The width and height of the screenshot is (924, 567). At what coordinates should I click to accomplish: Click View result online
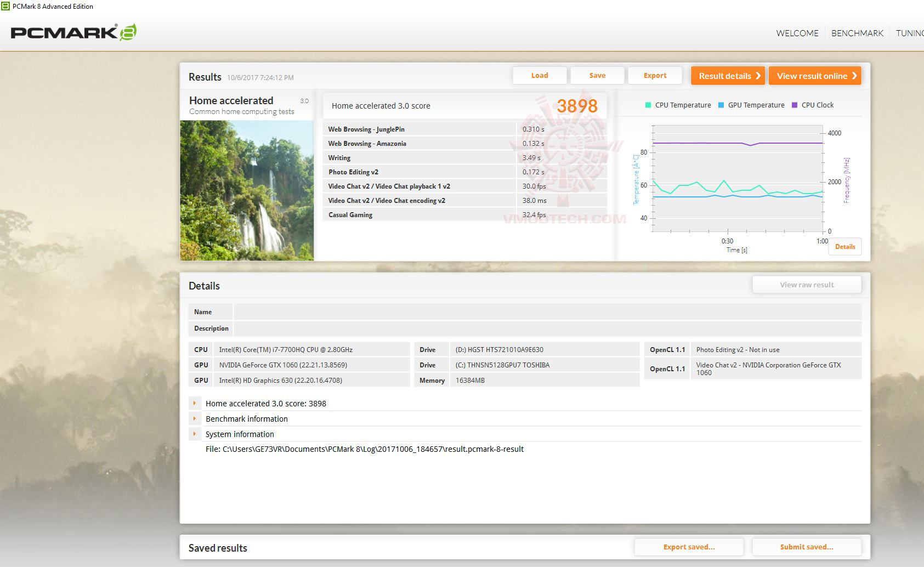tap(815, 76)
